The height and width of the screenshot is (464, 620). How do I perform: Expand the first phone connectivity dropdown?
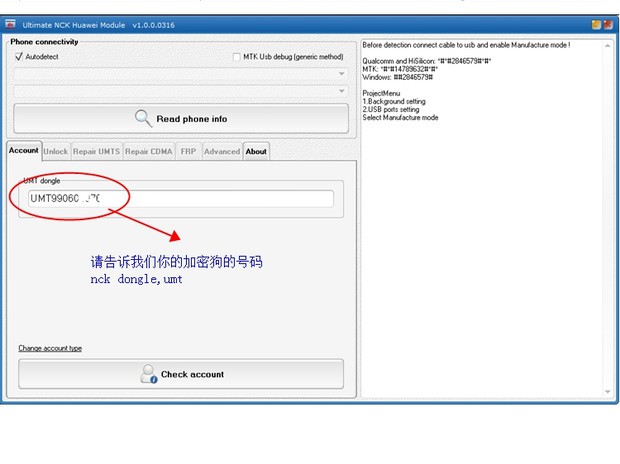pos(341,74)
